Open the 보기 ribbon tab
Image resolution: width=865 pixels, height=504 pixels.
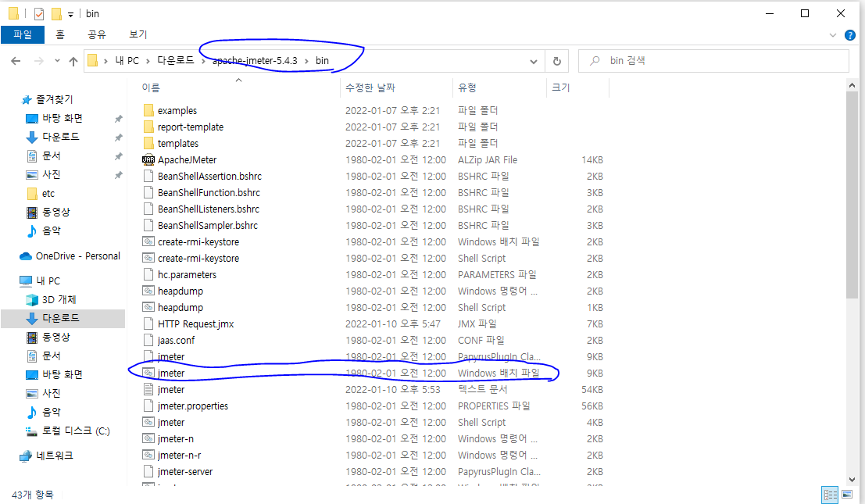[138, 34]
